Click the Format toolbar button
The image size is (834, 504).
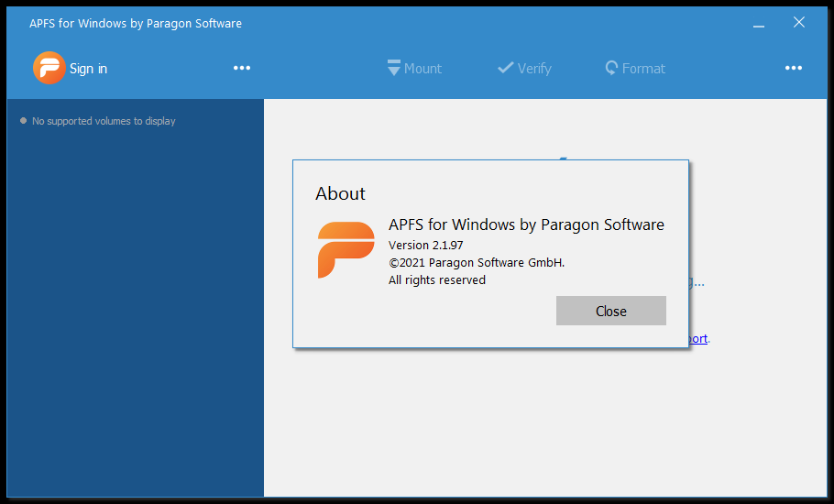pos(636,68)
